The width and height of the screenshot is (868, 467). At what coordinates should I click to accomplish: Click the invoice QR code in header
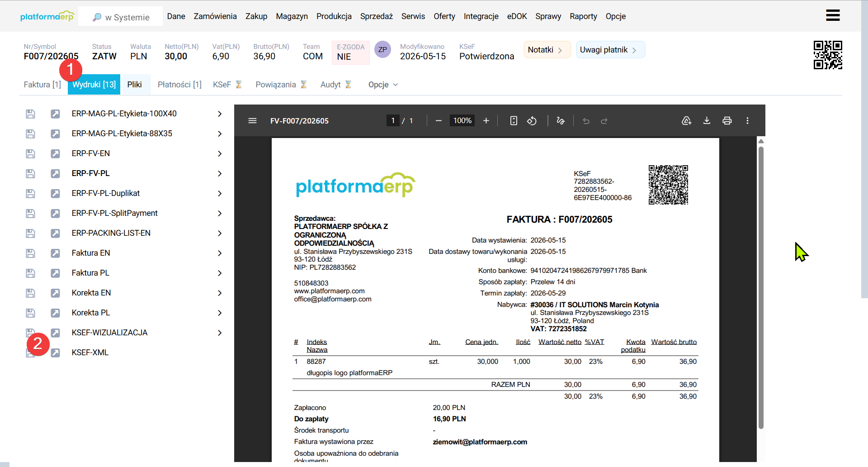pyautogui.click(x=828, y=55)
